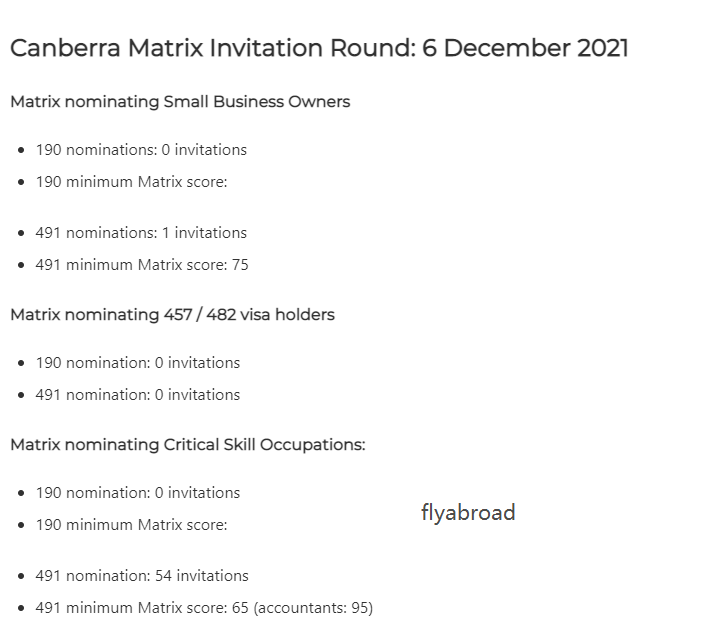Click 190 nomination line under visa holders

tap(138, 363)
